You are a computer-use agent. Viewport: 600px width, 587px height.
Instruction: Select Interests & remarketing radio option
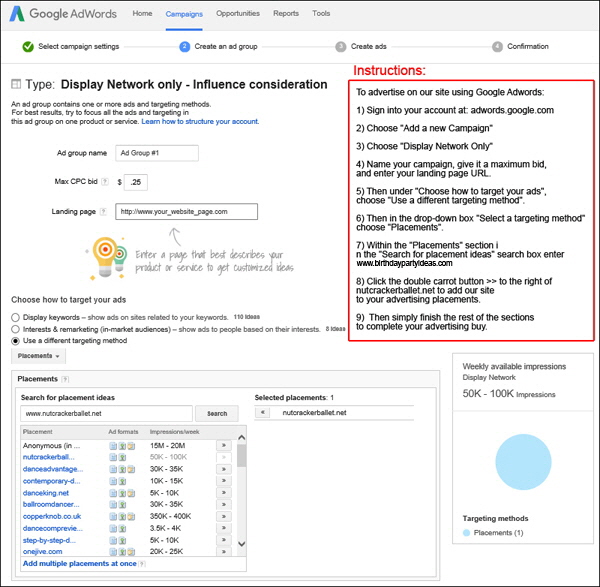point(15,329)
